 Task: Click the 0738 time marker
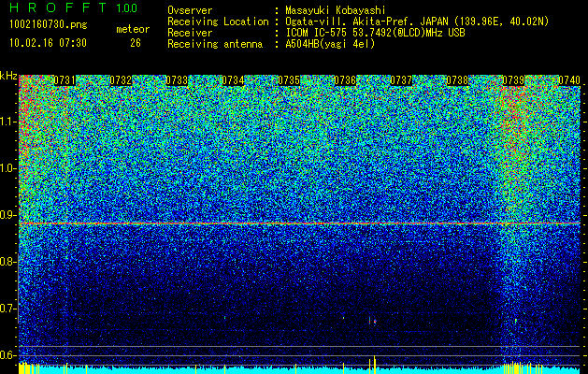tap(457, 80)
